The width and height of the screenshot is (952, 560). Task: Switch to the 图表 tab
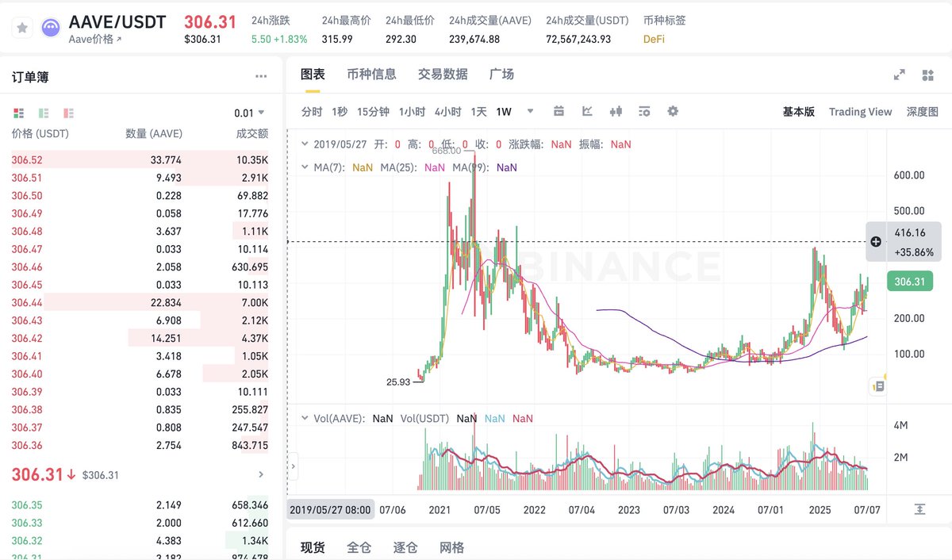313,75
